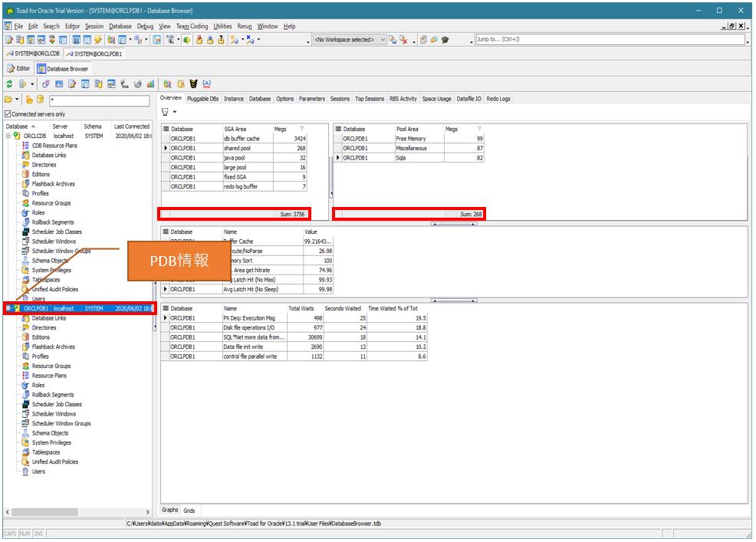Select the Free Memory row in Pool grid

pyautogui.click(x=410, y=139)
